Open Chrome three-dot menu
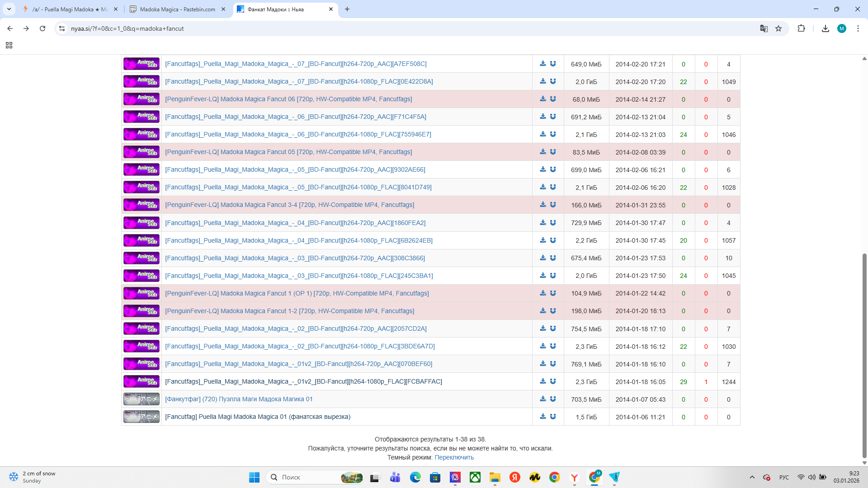 coord(858,28)
